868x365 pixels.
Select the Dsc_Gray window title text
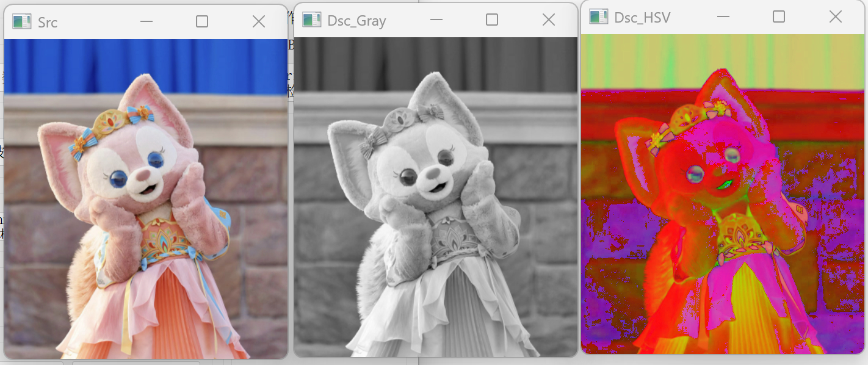(356, 21)
